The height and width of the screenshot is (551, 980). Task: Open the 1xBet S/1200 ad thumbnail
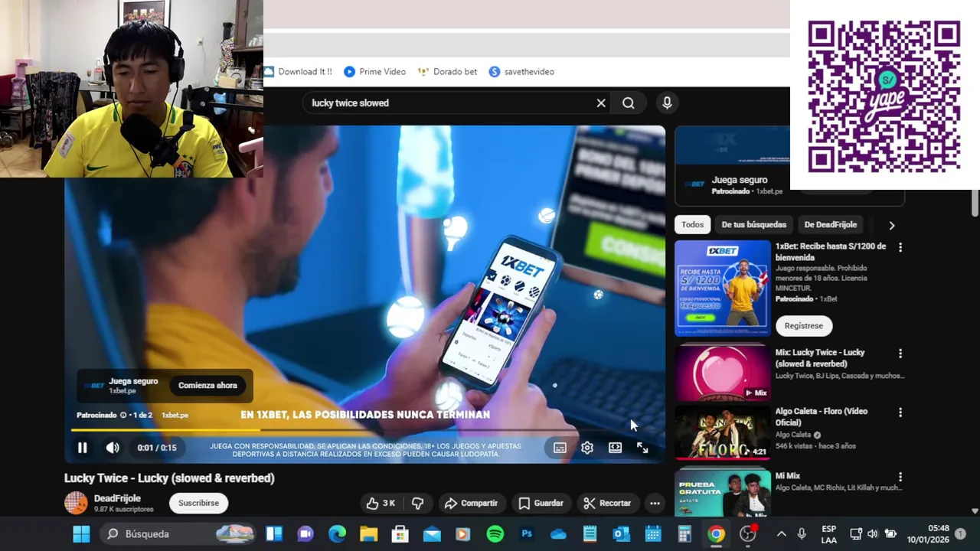[x=723, y=289]
